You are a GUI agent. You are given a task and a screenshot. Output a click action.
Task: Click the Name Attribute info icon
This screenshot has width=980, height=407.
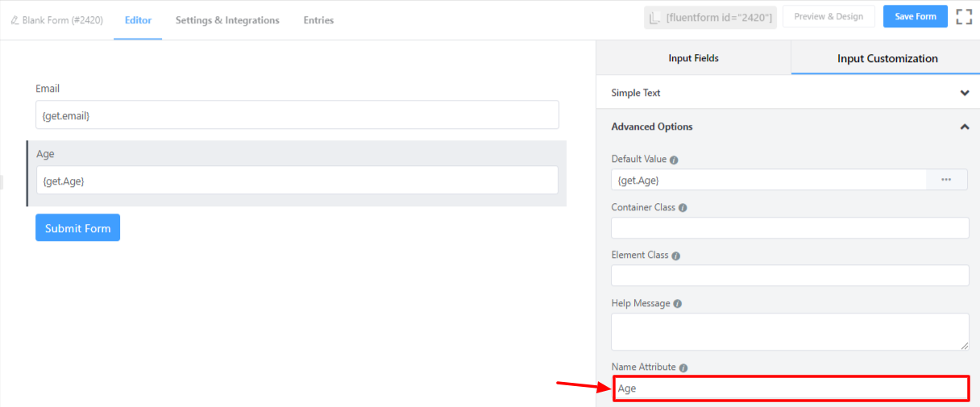(683, 368)
